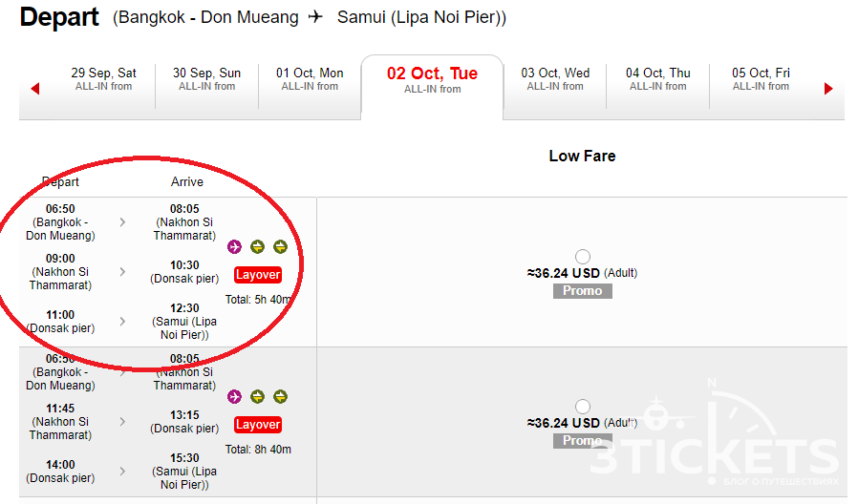Click first olive transfer icon in second itinerary
858x504 pixels.
(257, 396)
